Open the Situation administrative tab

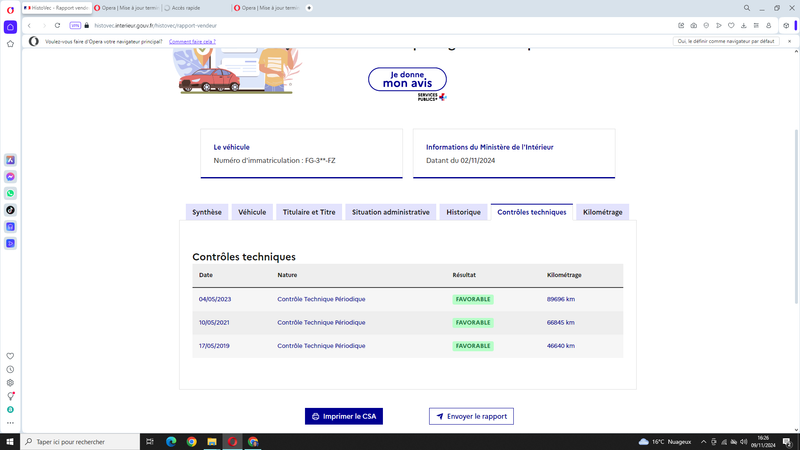click(391, 212)
